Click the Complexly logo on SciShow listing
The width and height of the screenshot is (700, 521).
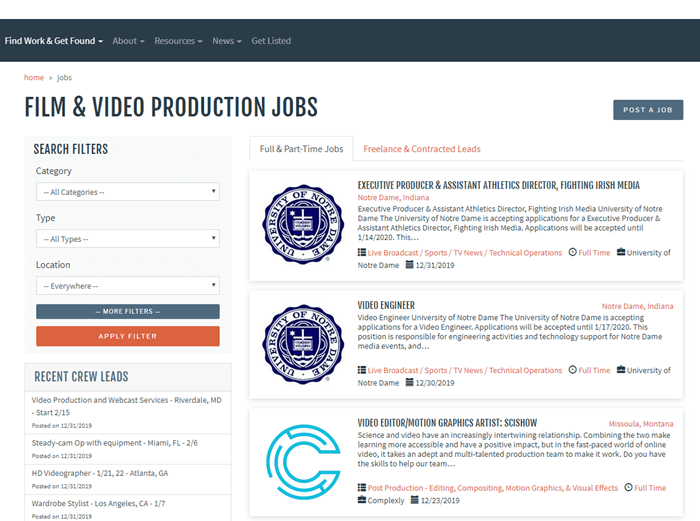click(296, 461)
